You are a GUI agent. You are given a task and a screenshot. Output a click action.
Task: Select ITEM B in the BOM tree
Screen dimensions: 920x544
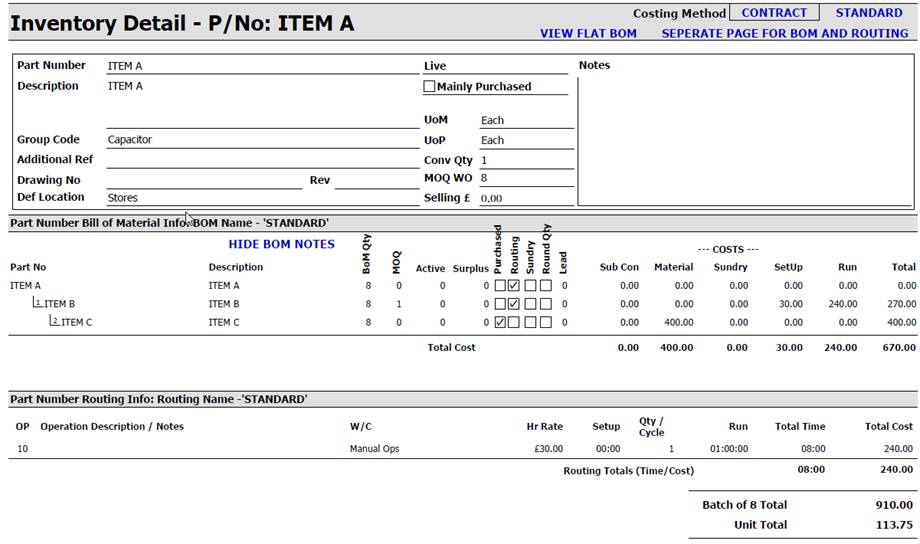click(59, 304)
